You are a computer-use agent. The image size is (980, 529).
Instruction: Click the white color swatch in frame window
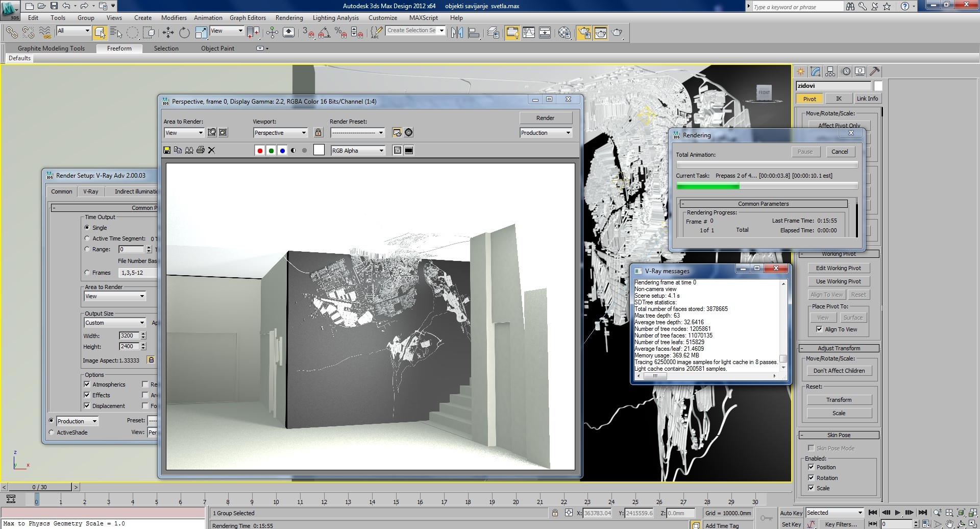[x=319, y=150]
